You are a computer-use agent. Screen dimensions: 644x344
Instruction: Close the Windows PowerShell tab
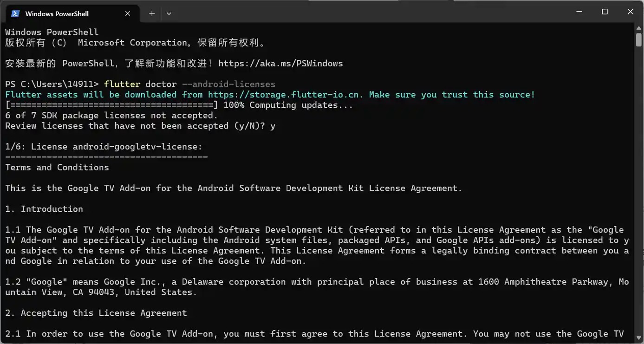point(128,13)
